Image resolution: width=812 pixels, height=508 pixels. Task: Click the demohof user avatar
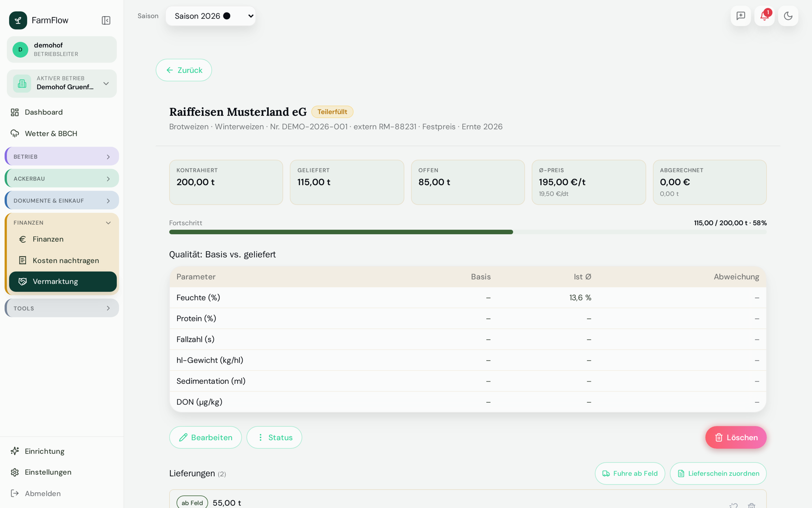(20, 49)
